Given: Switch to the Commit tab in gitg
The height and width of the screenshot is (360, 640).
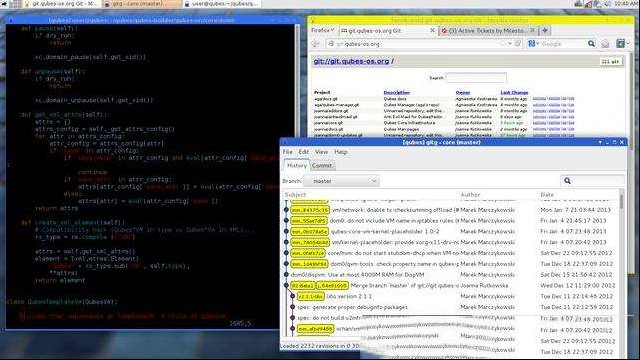Looking at the screenshot, I should pos(322,165).
